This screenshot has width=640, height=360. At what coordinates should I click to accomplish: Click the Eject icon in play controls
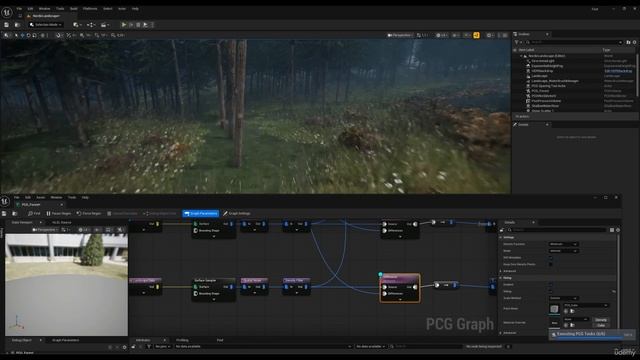tap(145, 25)
